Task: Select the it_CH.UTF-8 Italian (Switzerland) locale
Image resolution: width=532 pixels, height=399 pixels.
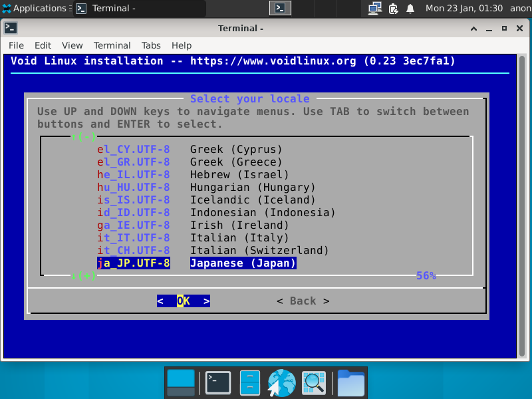Action: click(x=213, y=251)
